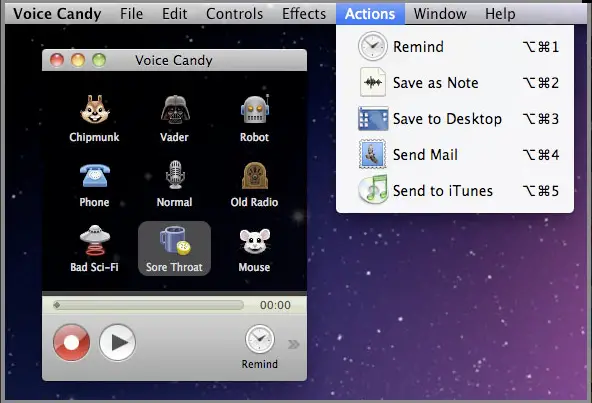The height and width of the screenshot is (403, 592).
Task: Select the highlighted Sore Throat effect
Action: click(x=174, y=249)
